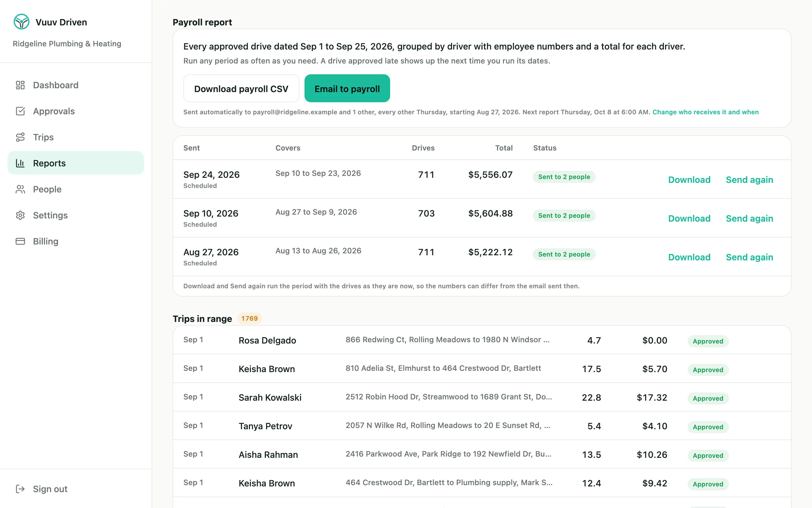This screenshot has width=812, height=508.
Task: Open the People section
Action: (76, 189)
